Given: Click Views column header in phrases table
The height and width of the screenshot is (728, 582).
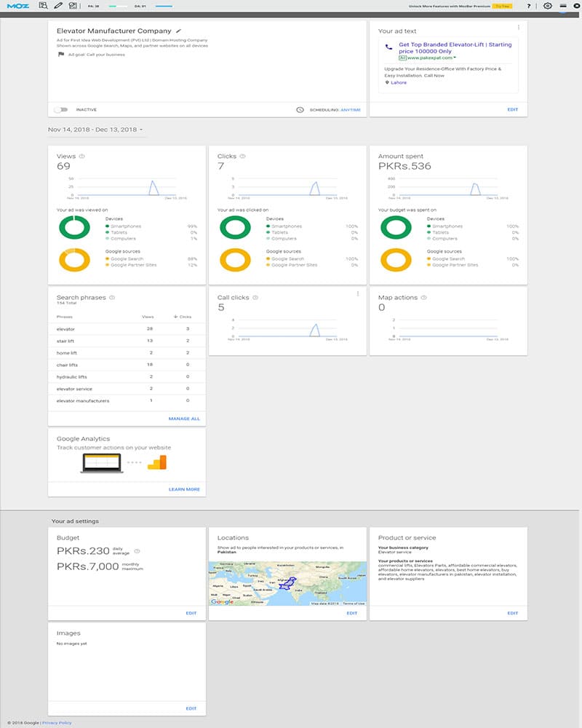Looking at the screenshot, I should click(x=148, y=317).
